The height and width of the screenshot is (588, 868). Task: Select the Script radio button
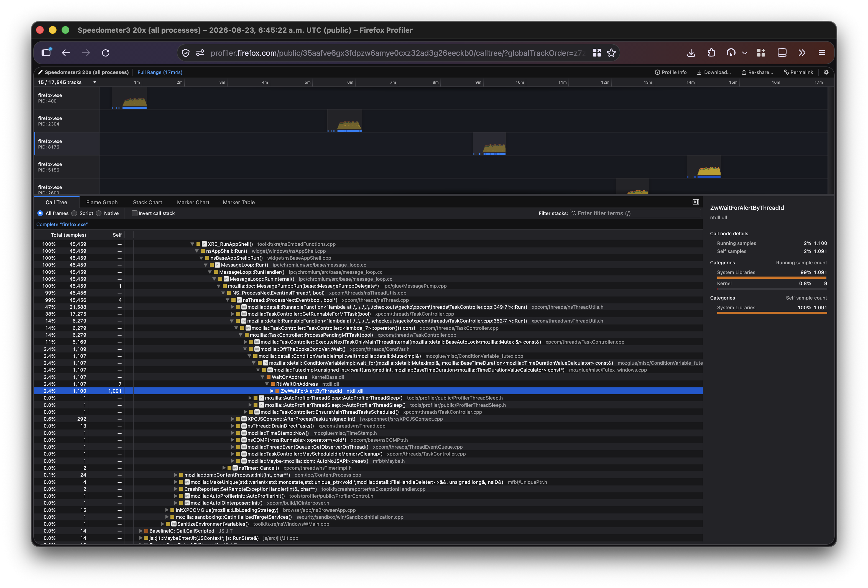point(74,213)
